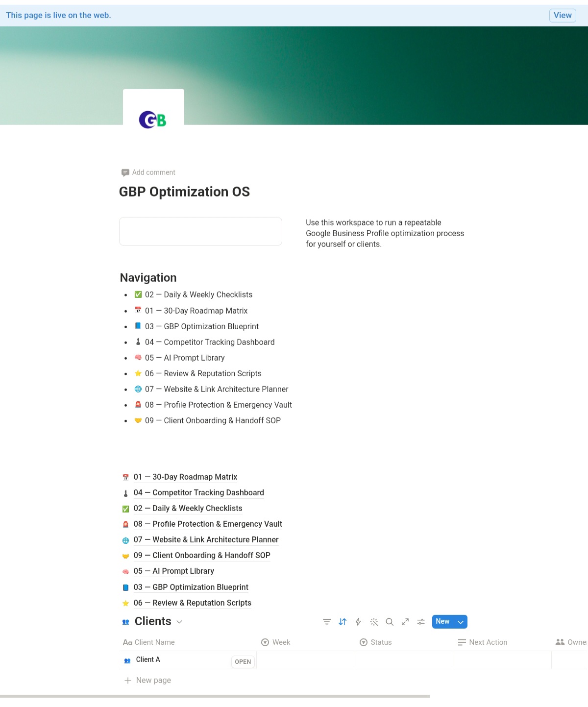Click green checkmark icon beside 02 subpage link
The height and width of the screenshot is (707, 588).
point(125,509)
